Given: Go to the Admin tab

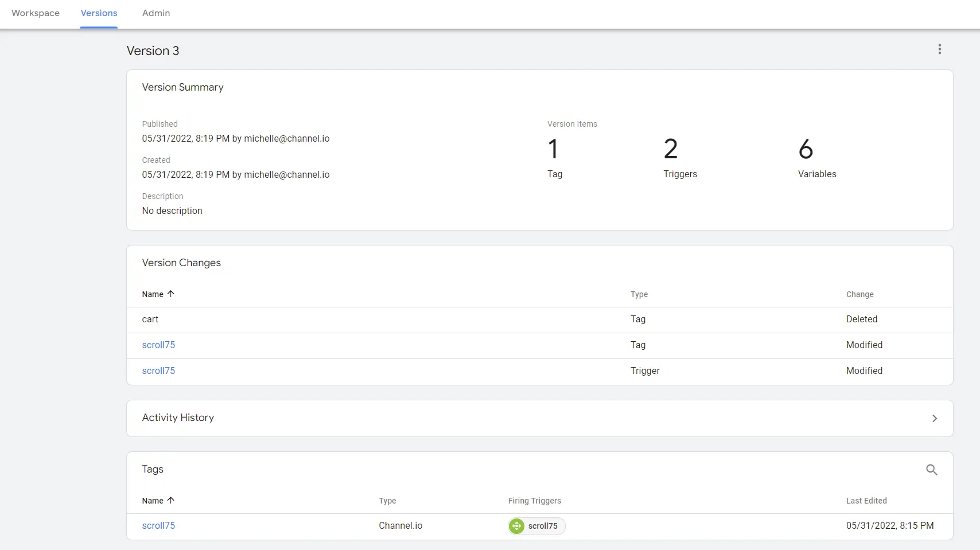Looking at the screenshot, I should point(156,13).
